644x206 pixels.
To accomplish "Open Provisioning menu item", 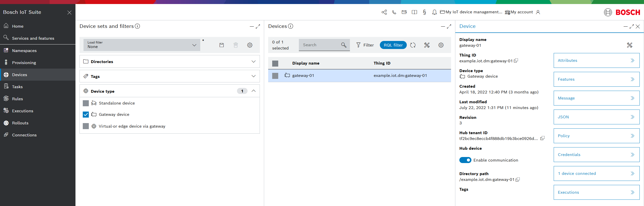I will coord(38,63).
